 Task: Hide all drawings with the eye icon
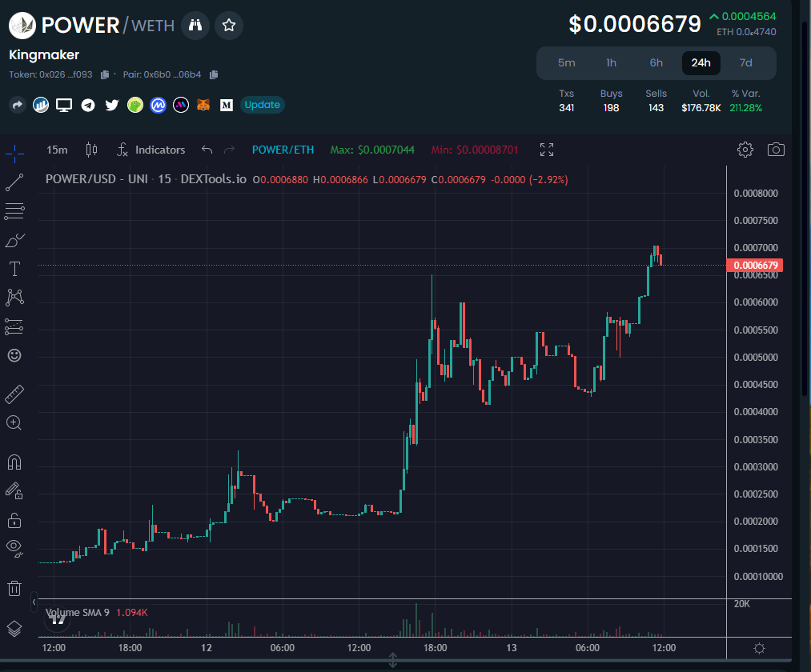[x=14, y=549]
